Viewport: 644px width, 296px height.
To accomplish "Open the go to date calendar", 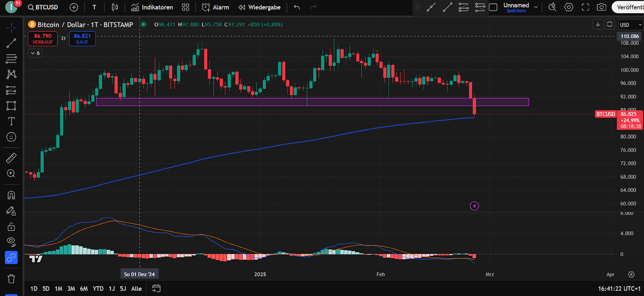I will [156, 288].
